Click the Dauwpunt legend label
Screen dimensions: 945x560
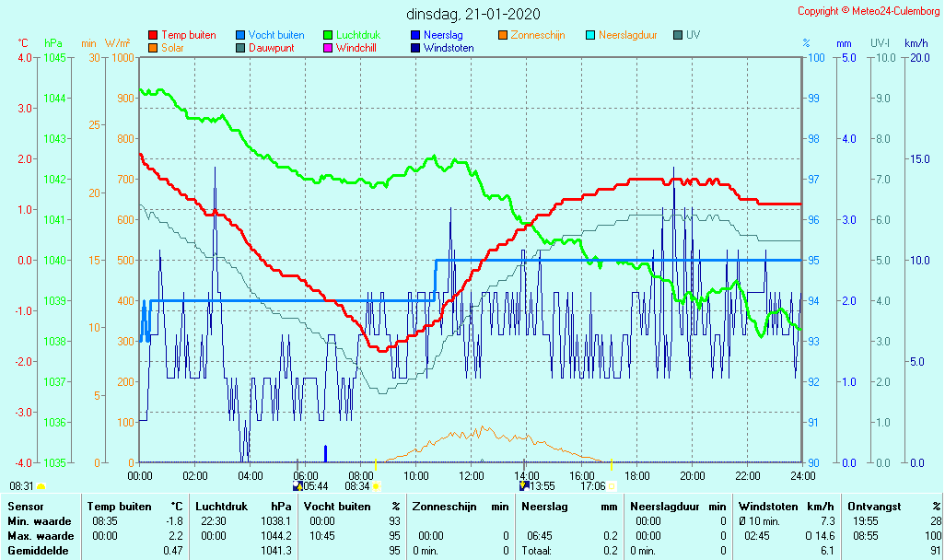pyautogui.click(x=273, y=48)
